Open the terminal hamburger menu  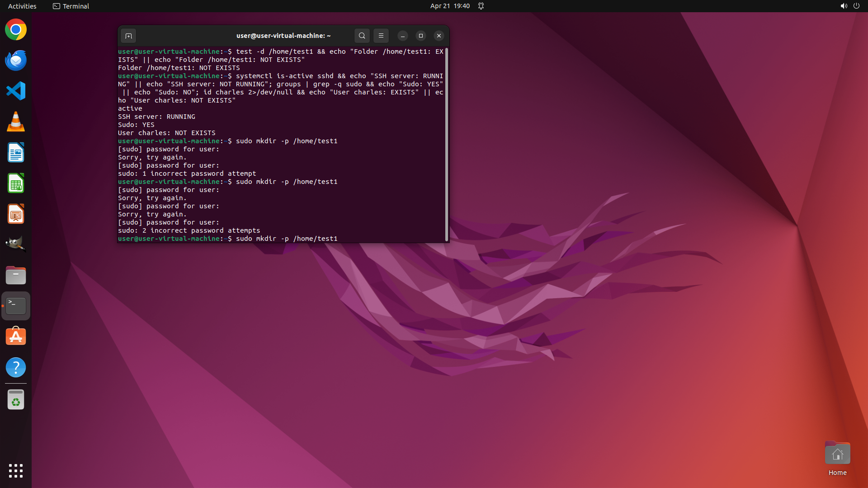381,36
